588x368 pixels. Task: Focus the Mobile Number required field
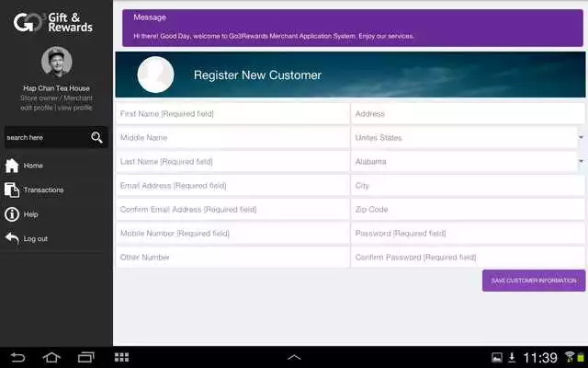[232, 234]
